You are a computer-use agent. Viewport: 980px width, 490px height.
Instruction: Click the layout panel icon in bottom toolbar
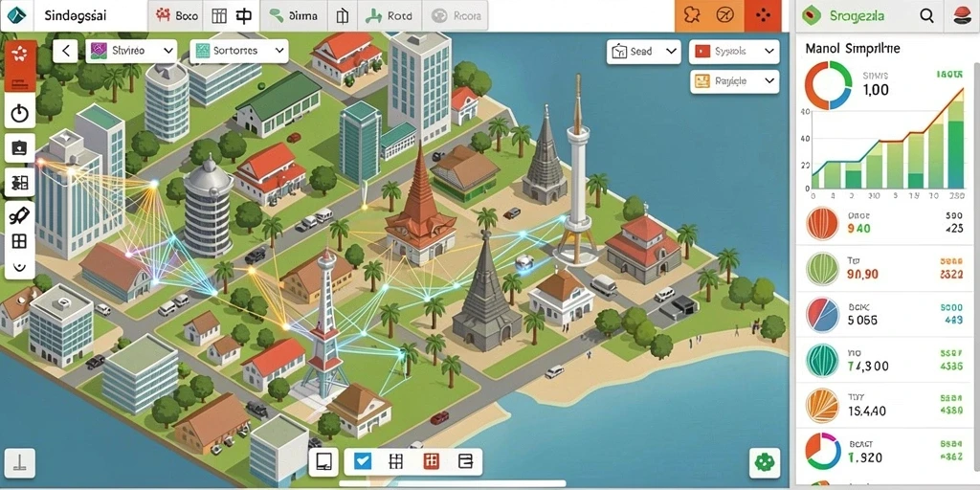466,462
